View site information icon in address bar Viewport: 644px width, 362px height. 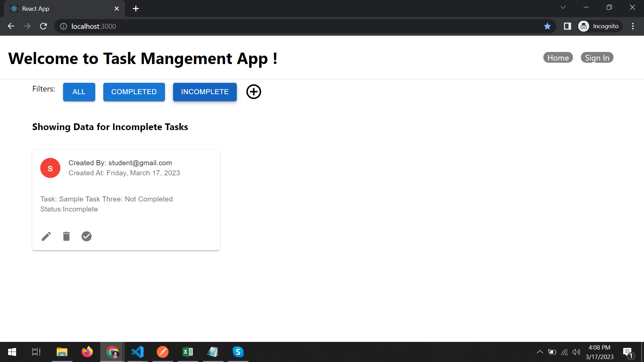[x=63, y=26]
